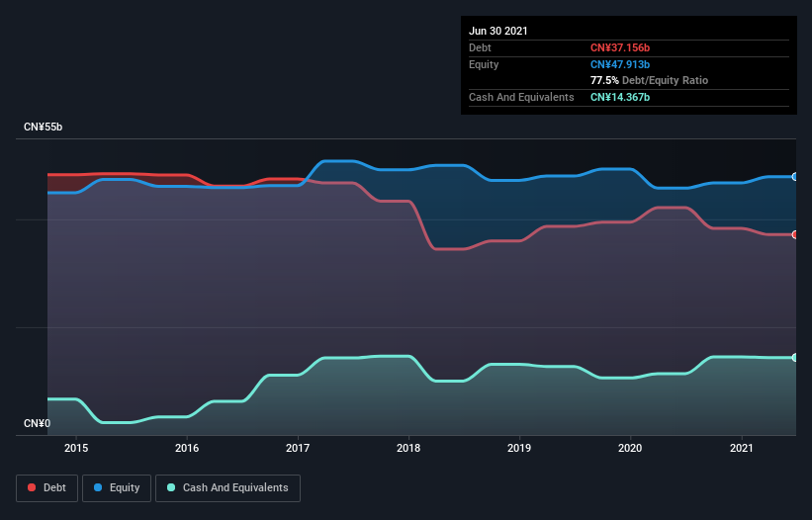Click the CN¥55b y-axis label
The height and width of the screenshot is (520, 812).
(x=43, y=128)
